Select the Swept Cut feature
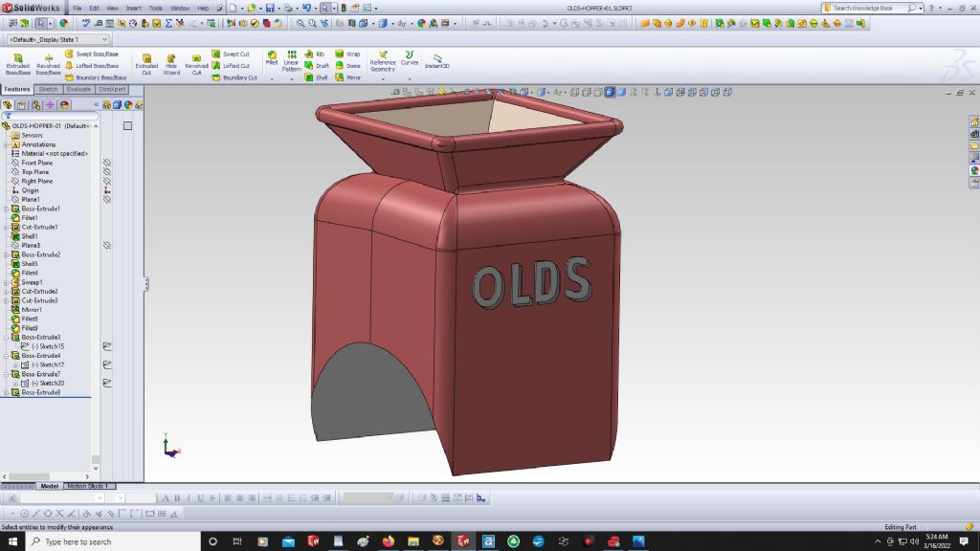This screenshot has height=551, width=980. pos(231,55)
